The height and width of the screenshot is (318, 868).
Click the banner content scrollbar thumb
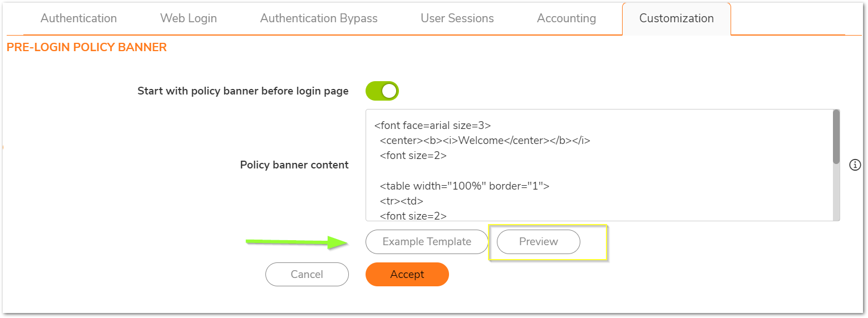click(x=836, y=137)
